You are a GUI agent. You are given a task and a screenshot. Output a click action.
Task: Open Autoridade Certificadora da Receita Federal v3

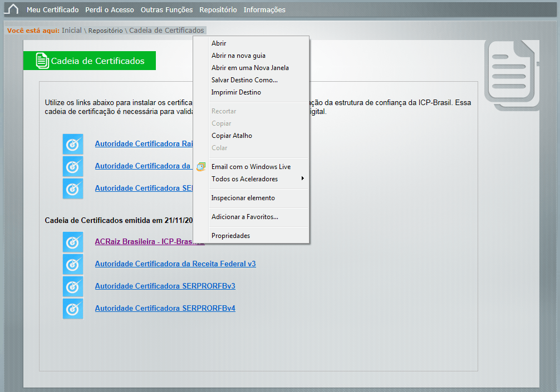pos(175,264)
